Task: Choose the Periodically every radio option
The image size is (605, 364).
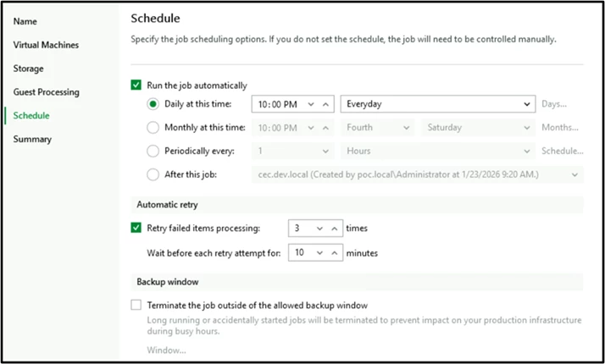Action: click(x=153, y=152)
